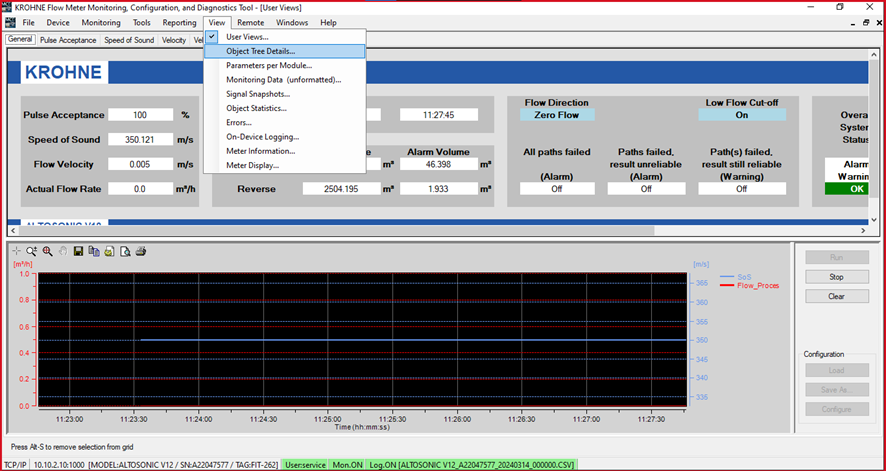Image resolution: width=886 pixels, height=471 pixels.
Task: Open the Help menu
Action: coord(328,23)
